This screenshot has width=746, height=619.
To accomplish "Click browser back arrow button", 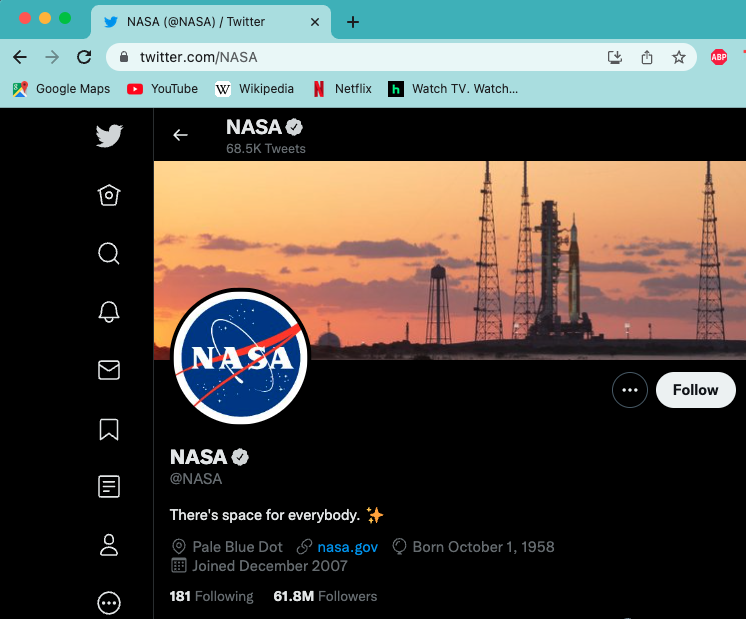I will (x=20, y=57).
